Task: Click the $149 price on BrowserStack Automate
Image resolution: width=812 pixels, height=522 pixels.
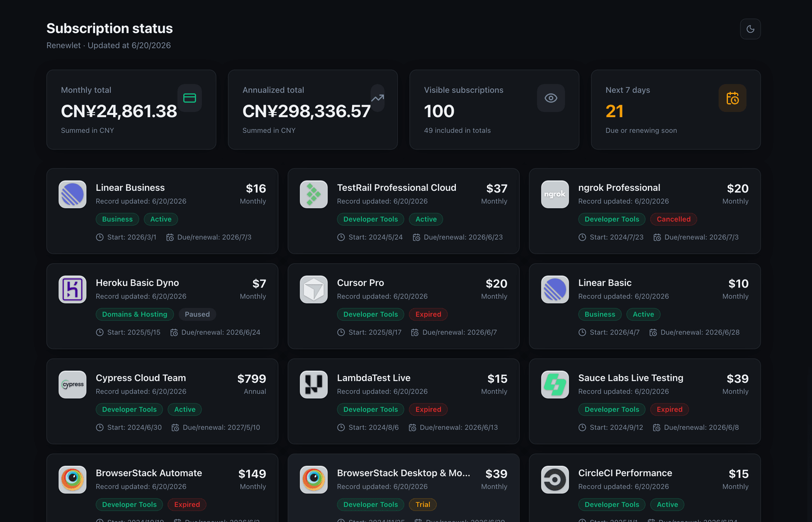Action: (252, 474)
